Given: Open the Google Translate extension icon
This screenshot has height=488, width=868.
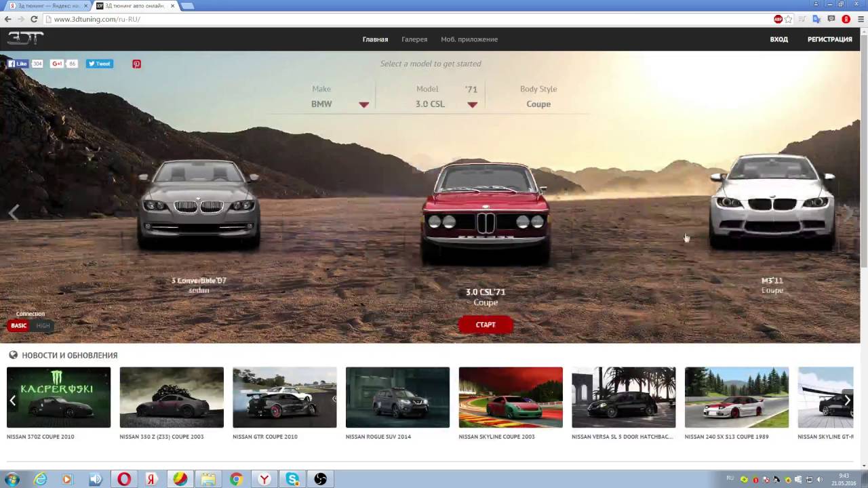Looking at the screenshot, I should point(816,19).
